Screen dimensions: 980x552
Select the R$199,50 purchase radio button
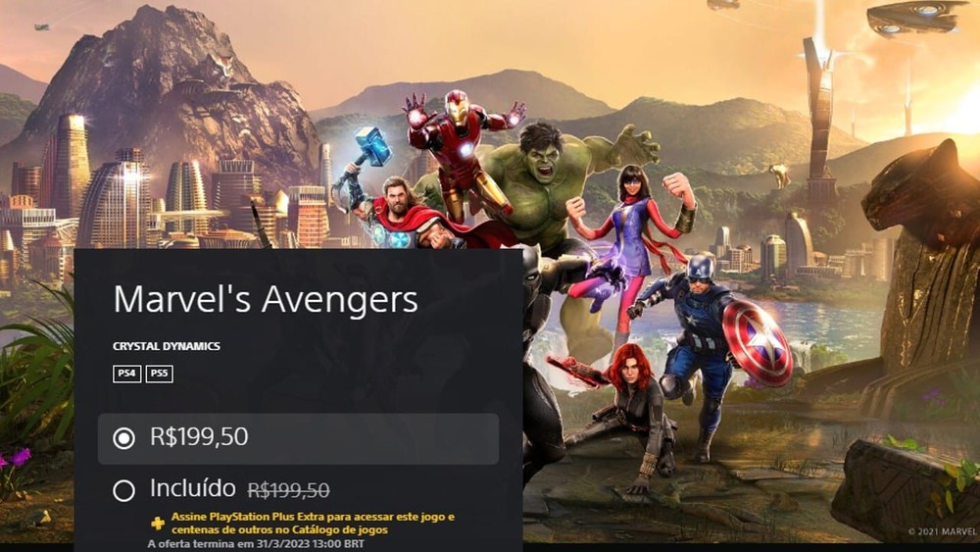tap(123, 438)
